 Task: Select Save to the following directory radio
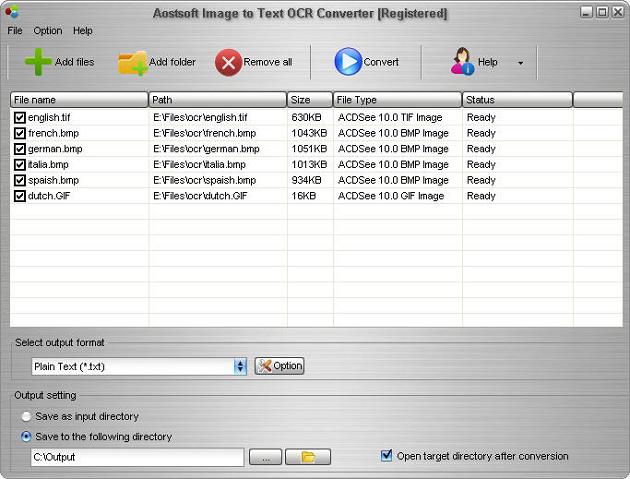click(x=26, y=437)
